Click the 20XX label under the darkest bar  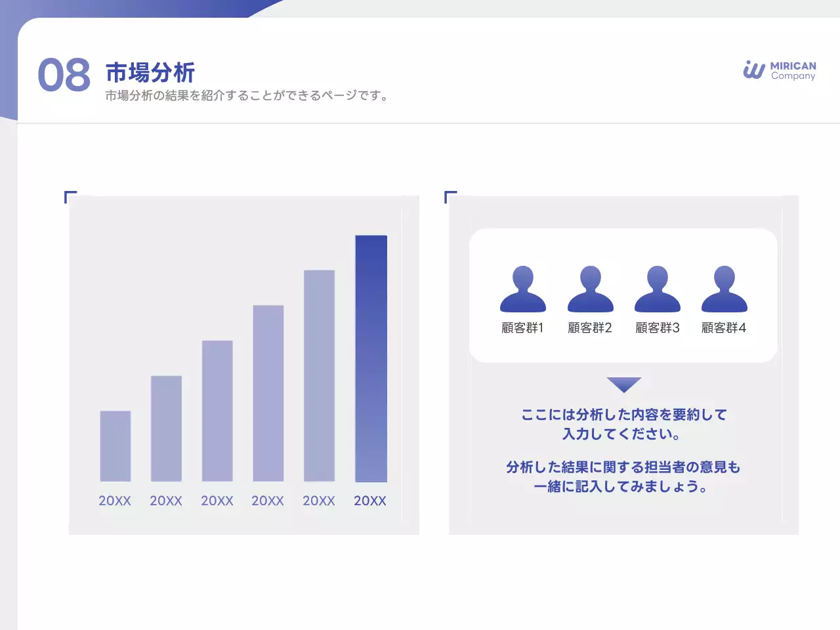click(x=370, y=501)
